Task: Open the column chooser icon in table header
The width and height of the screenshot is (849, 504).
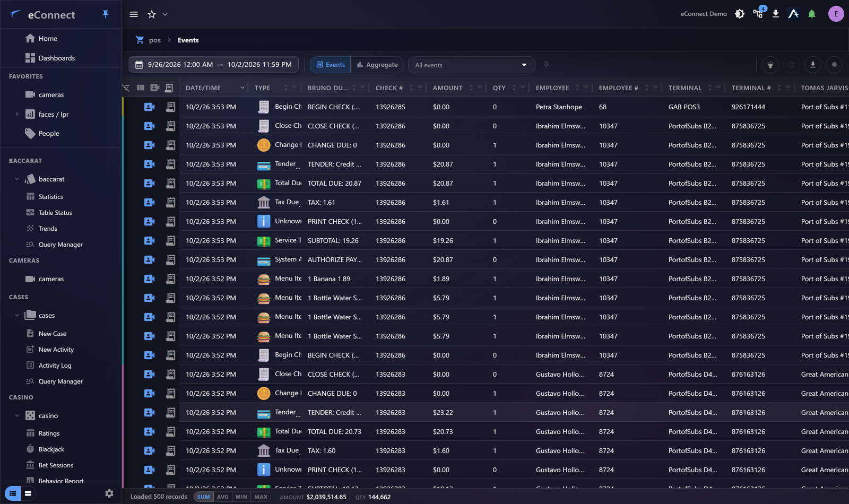Action: tap(141, 88)
